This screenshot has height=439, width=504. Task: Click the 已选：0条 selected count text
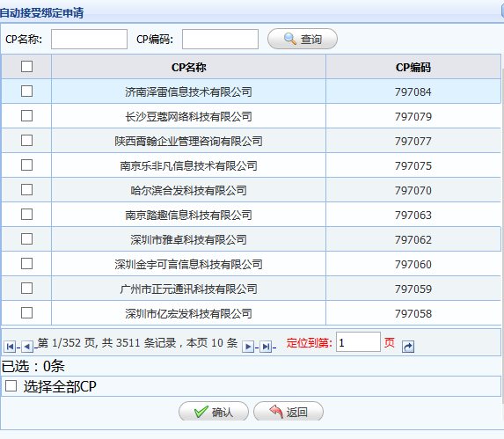[33, 366]
